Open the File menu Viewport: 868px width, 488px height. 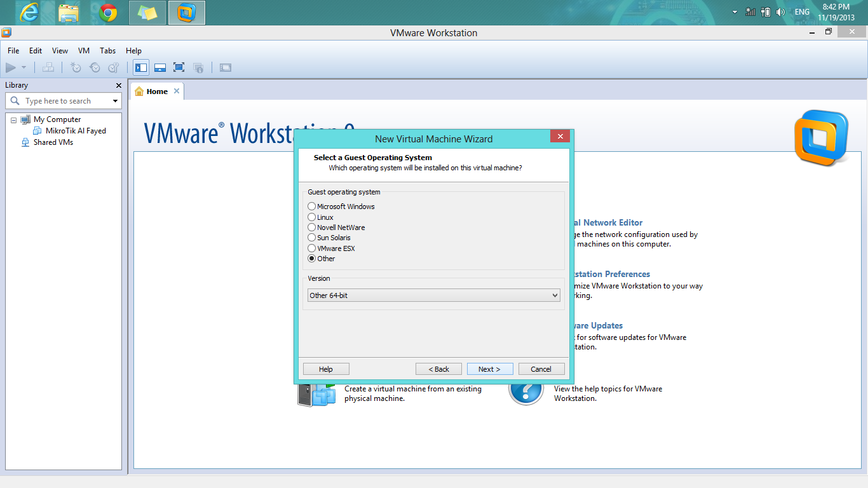click(13, 51)
